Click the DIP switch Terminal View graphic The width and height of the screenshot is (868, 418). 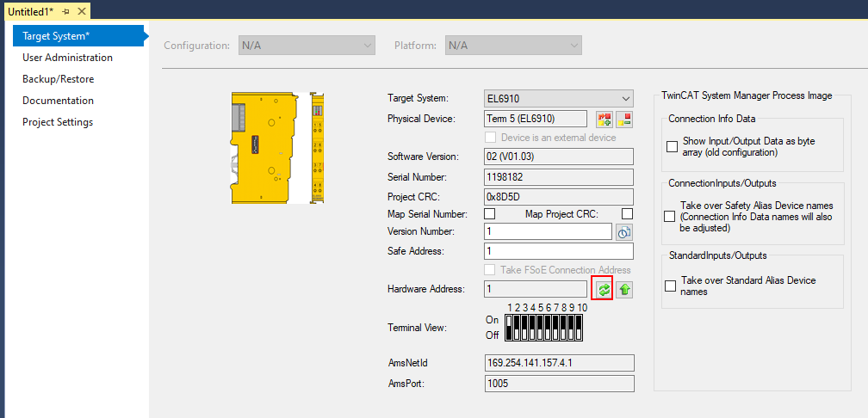pyautogui.click(x=545, y=328)
